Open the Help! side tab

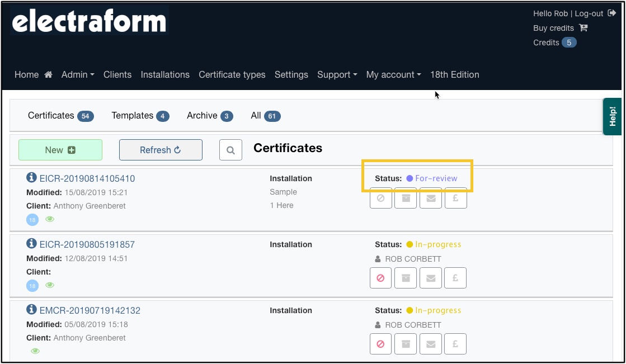612,116
